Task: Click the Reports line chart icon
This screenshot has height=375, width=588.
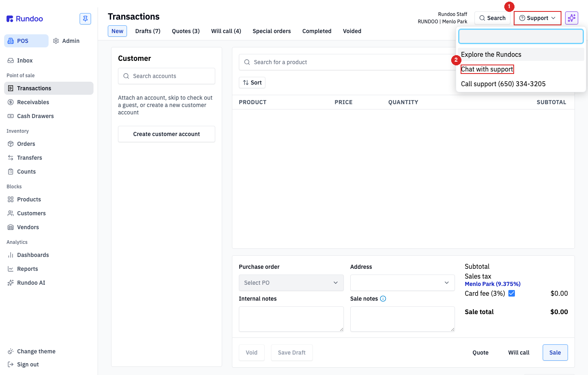Action: pyautogui.click(x=11, y=269)
